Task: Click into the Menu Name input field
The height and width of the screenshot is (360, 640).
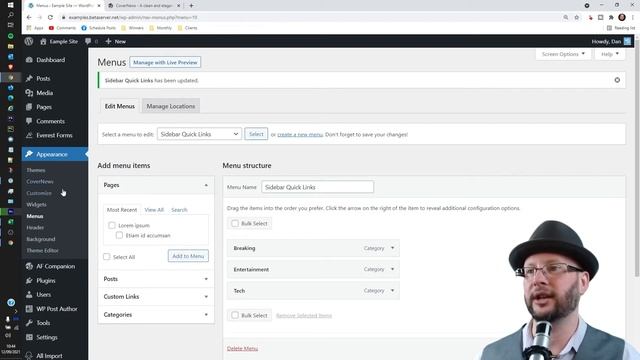Action: pos(317,187)
